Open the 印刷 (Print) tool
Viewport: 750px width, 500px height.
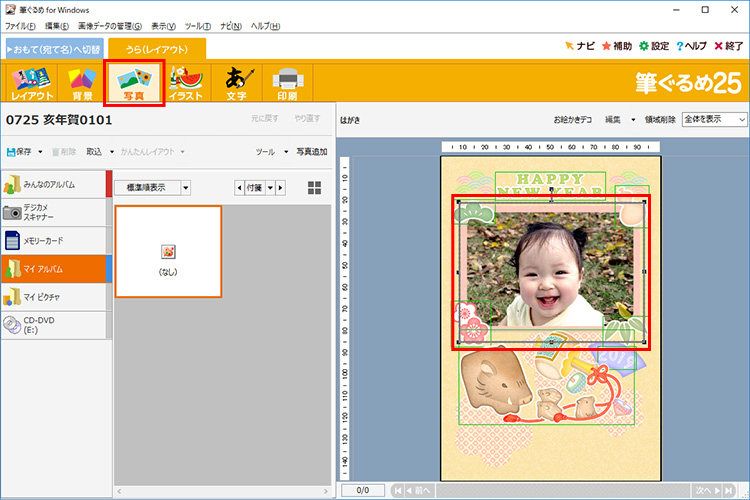coord(288,82)
